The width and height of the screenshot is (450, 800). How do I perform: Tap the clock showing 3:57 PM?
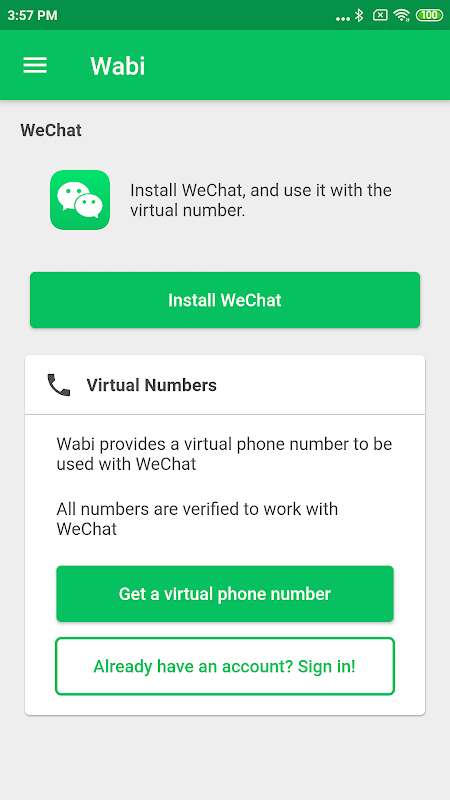click(32, 15)
